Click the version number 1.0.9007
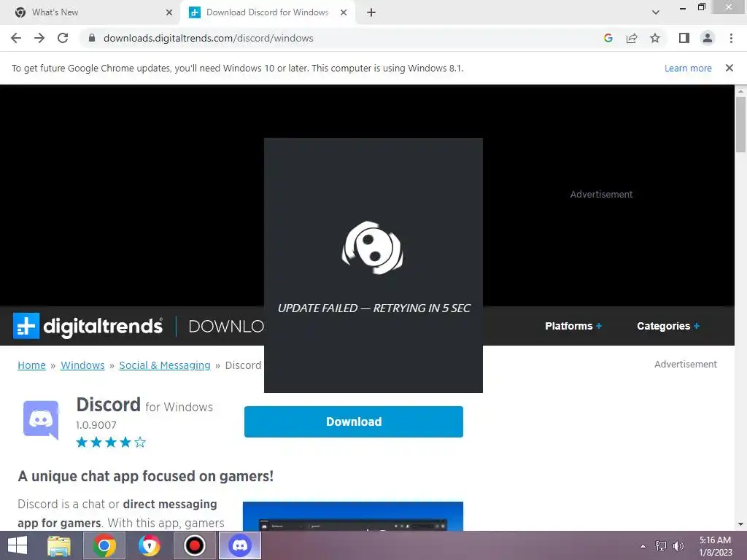The image size is (747, 560). tap(96, 425)
